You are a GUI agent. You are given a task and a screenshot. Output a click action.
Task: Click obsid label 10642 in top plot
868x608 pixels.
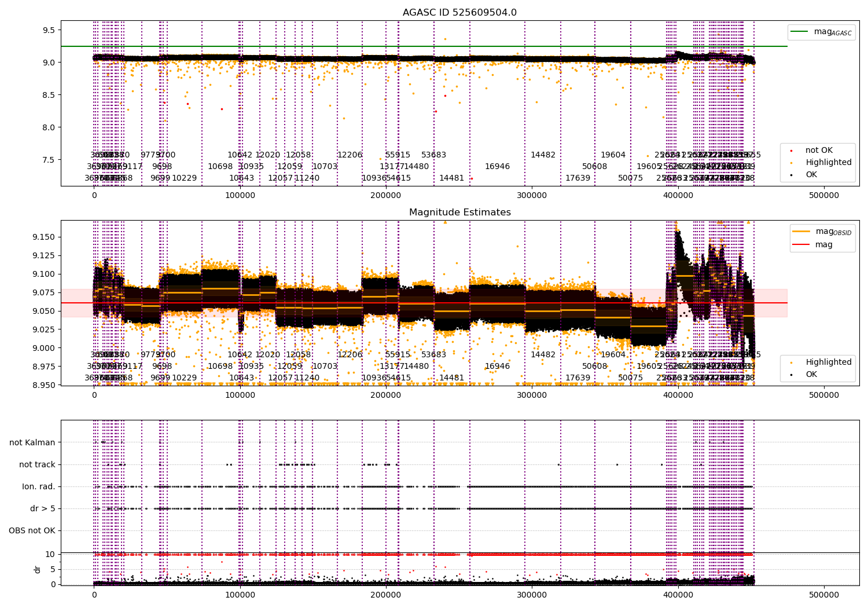[240, 155]
